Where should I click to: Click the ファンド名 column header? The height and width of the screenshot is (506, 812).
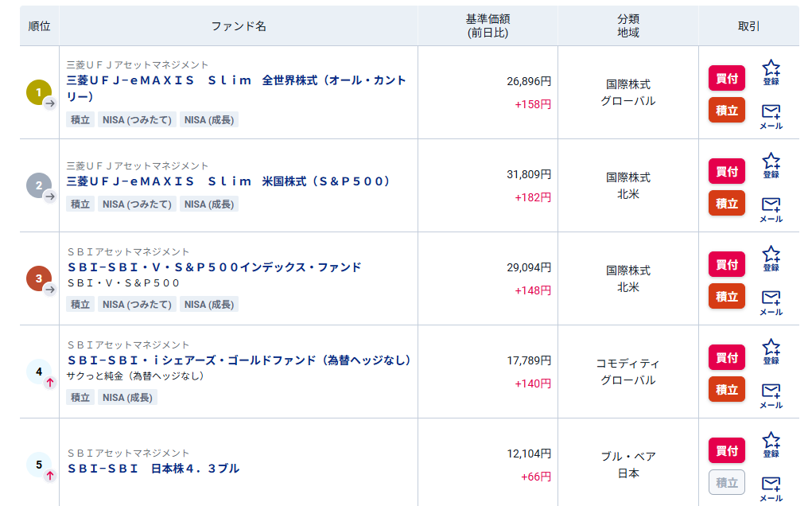coord(239,26)
